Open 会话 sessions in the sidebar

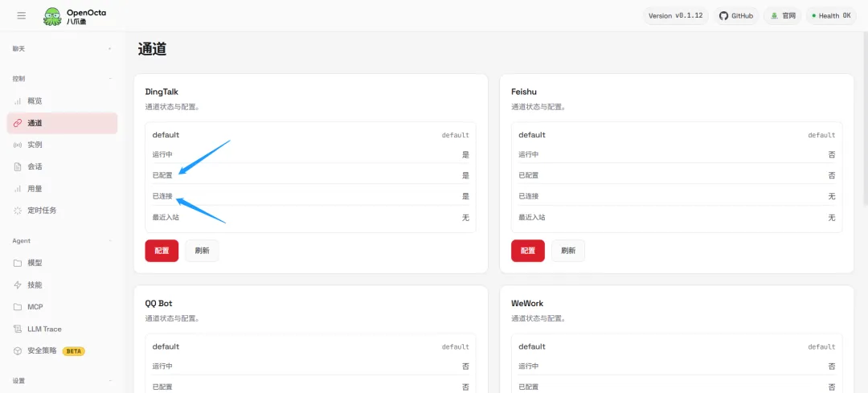(x=62, y=166)
